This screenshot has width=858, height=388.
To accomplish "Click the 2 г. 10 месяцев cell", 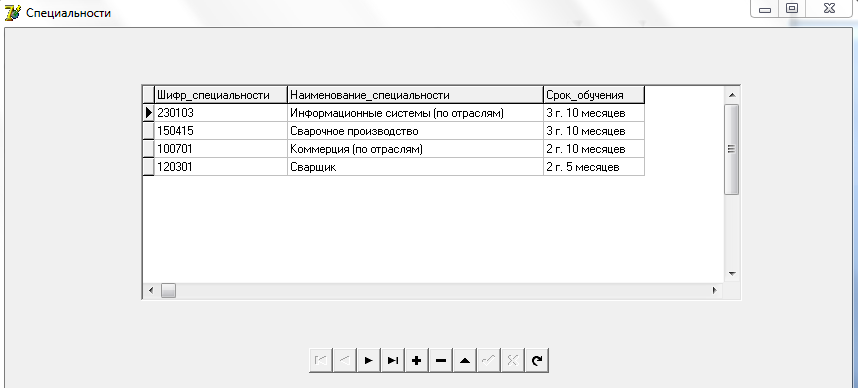I will coord(594,149).
